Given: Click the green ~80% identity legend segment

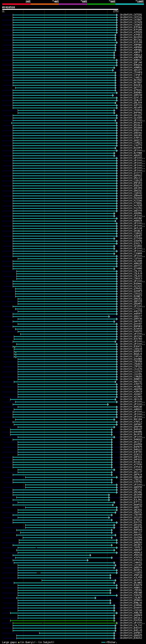Looking at the screenshot, I should [101, 4].
